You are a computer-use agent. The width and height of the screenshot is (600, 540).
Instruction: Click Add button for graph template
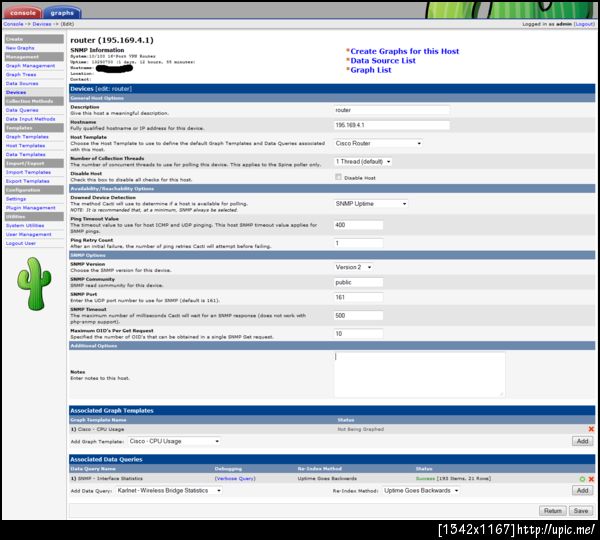coord(582,441)
